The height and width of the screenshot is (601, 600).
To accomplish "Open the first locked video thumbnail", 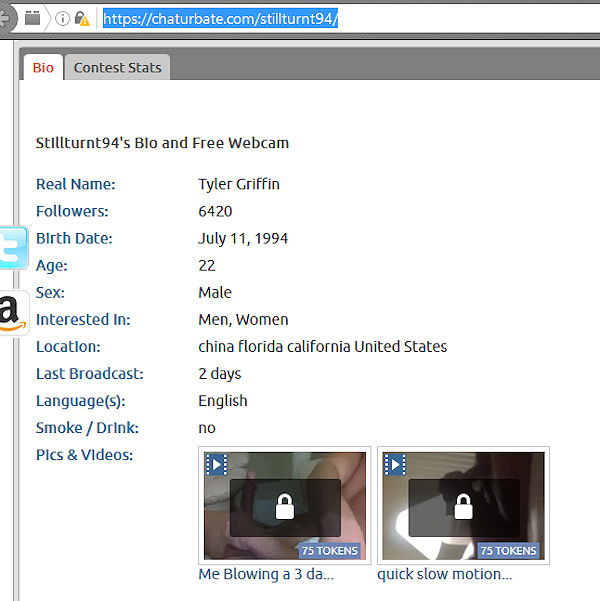I will [x=284, y=506].
